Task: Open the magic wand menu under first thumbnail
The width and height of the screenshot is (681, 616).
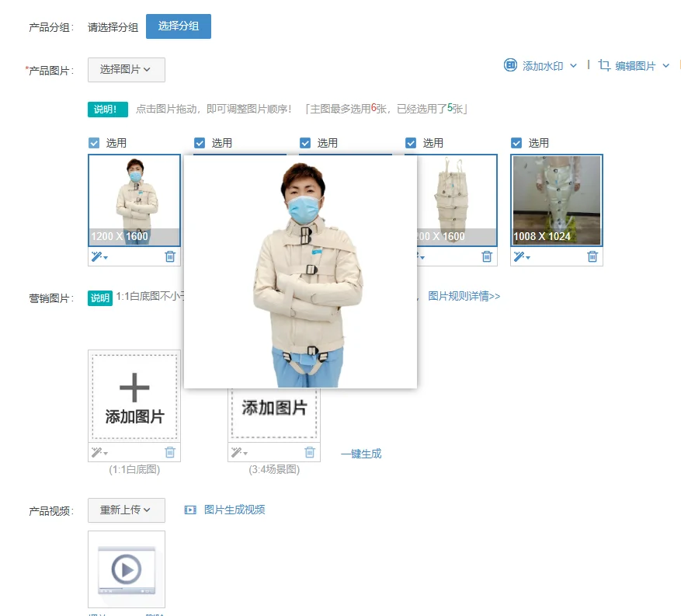Action: pos(99,257)
